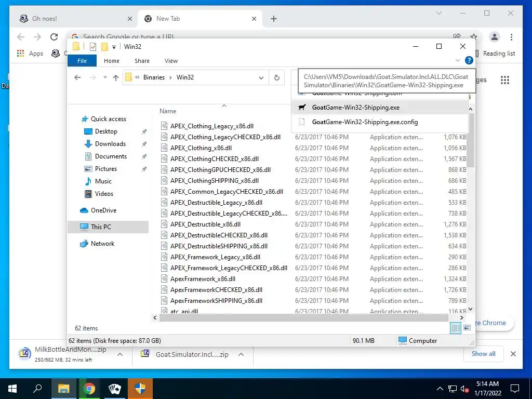Image resolution: width=532 pixels, height=399 pixels.
Task: Open Apps bookmarks shortcut in Chrome
Action: (x=30, y=54)
